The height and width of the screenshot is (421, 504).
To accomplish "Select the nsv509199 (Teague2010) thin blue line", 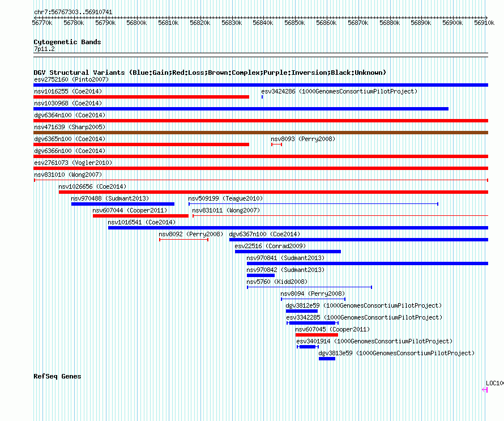I will coord(313,204).
